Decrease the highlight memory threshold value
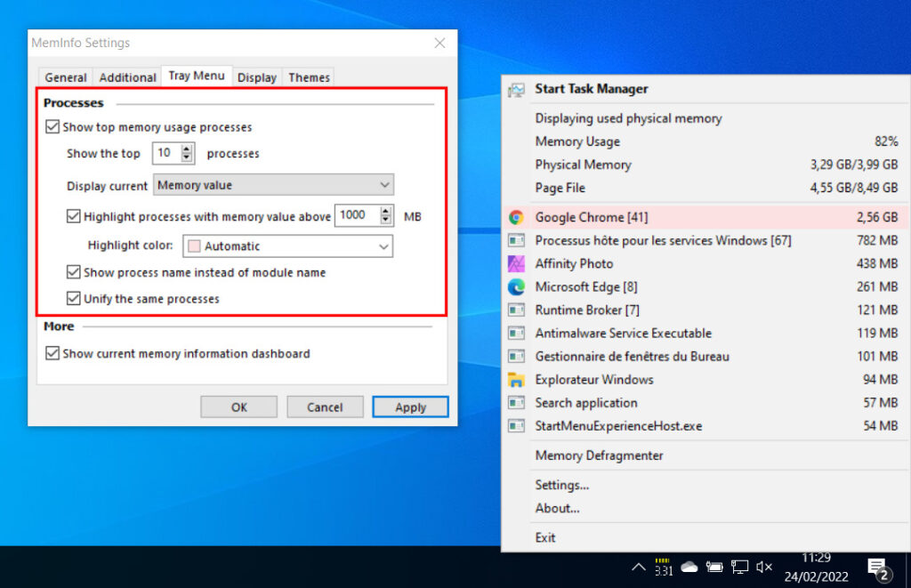 [386, 220]
